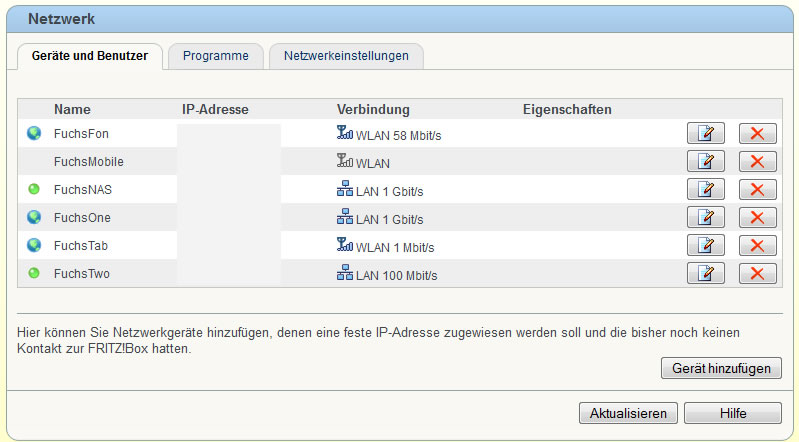Delete the FuchsFon device with red X
Screen dimensions: 799x442
pyautogui.click(x=757, y=133)
